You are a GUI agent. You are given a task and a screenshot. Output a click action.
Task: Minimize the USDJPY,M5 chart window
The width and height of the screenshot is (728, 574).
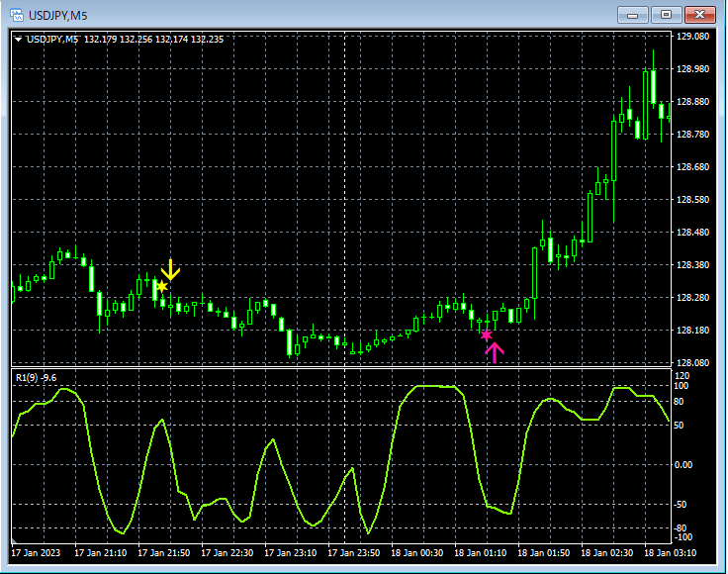click(632, 15)
